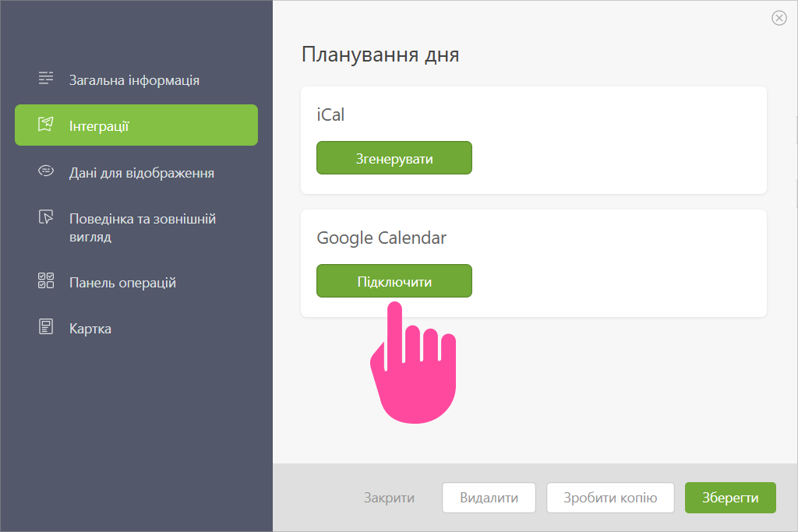Click the Згенерувати button for iCal

tap(394, 158)
